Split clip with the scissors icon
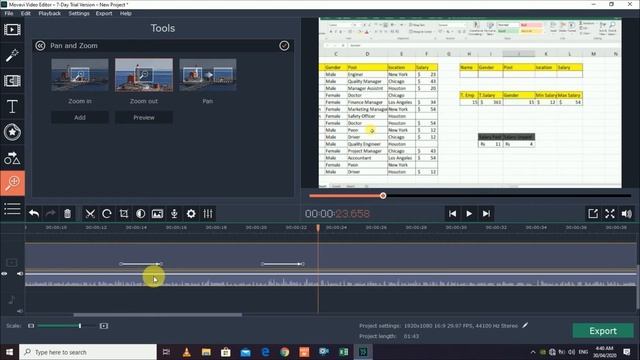 pyautogui.click(x=90, y=213)
